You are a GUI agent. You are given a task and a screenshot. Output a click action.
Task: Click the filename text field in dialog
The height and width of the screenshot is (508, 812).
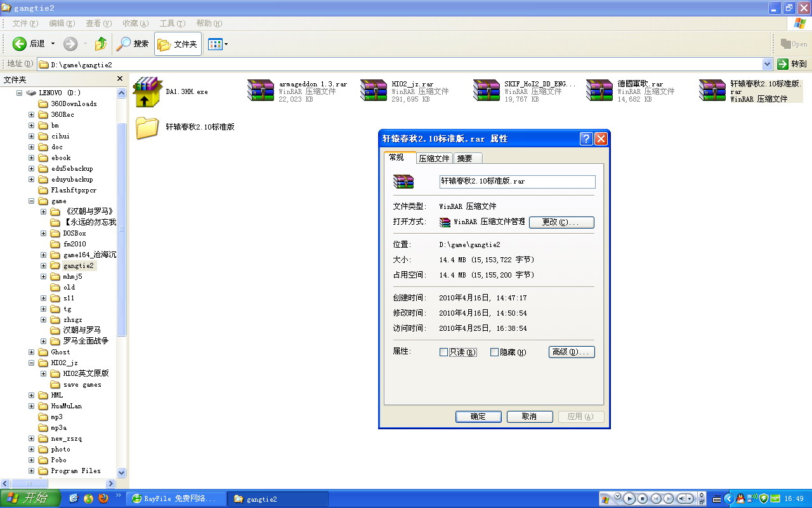[x=517, y=182]
